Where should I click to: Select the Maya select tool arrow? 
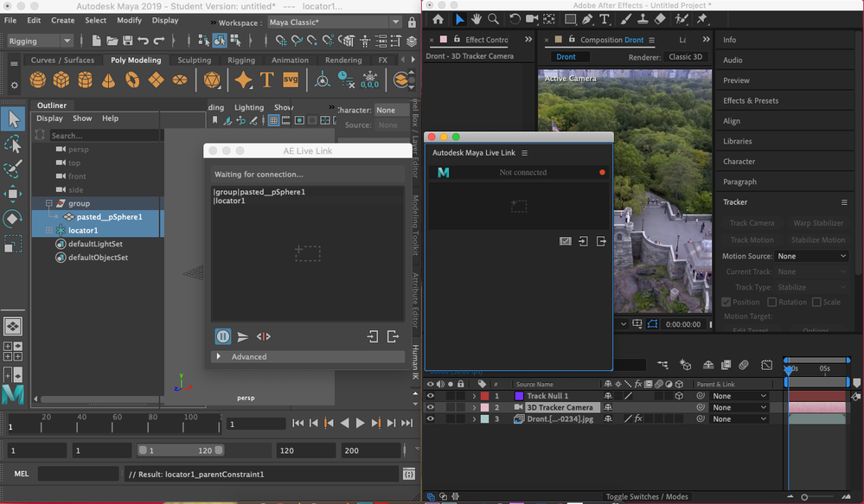13,119
